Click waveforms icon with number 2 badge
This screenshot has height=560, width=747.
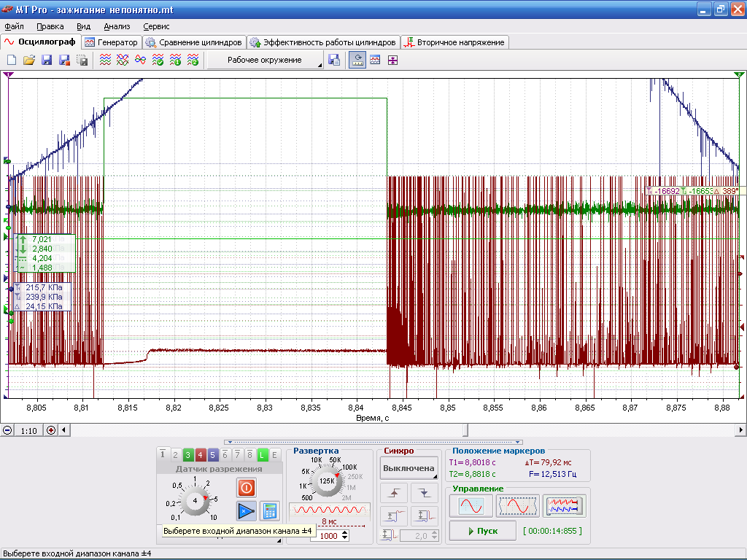coord(193,60)
